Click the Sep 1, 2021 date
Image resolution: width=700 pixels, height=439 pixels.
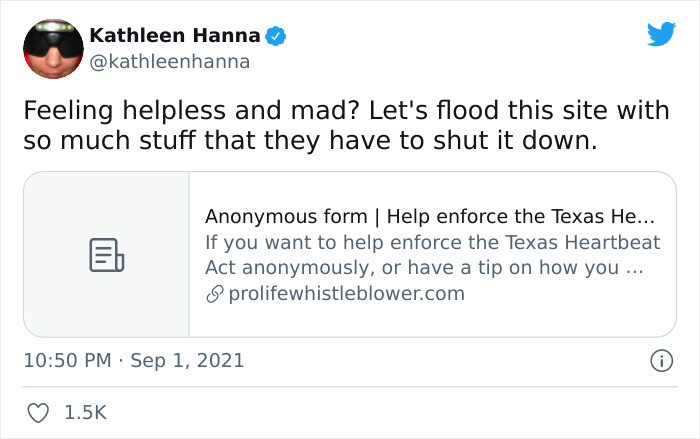188,361
